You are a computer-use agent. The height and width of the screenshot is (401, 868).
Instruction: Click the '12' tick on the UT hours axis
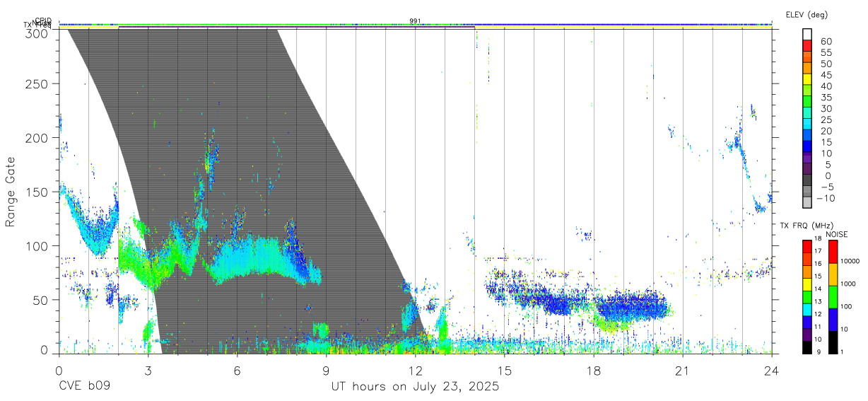(415, 370)
